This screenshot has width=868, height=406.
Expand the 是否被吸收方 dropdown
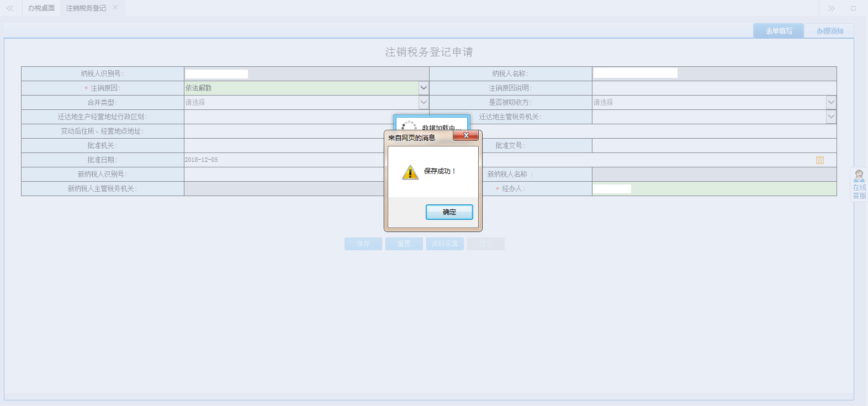pos(831,102)
